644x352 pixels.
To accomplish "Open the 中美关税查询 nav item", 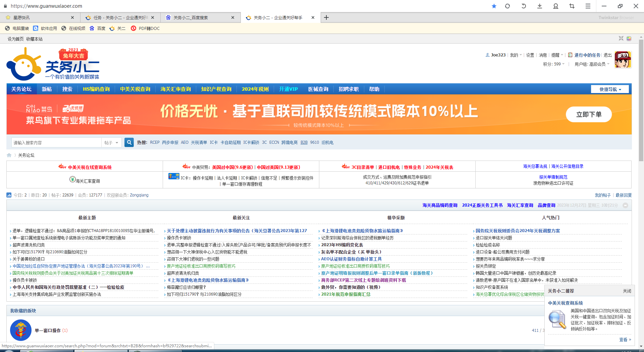I will pos(135,89).
